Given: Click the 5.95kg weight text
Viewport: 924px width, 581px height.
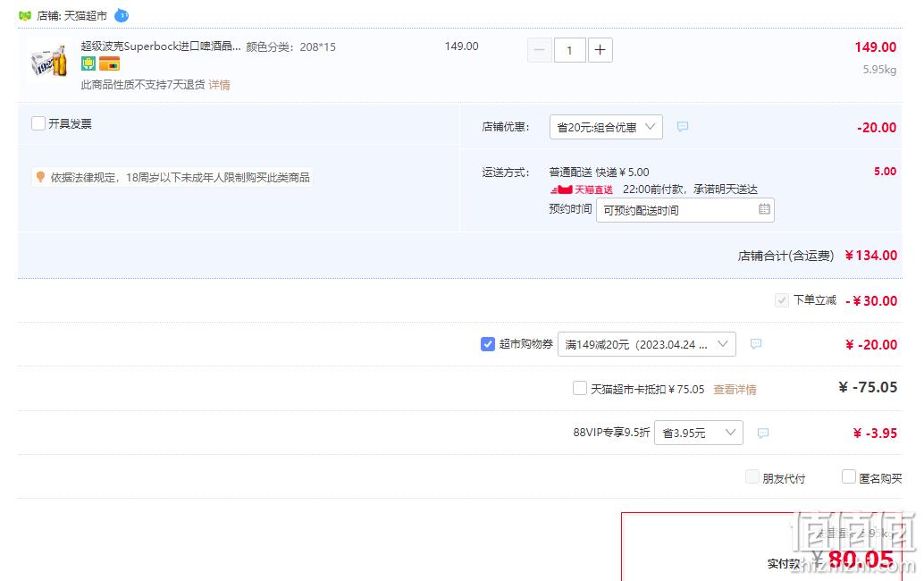Looking at the screenshot, I should point(879,69).
